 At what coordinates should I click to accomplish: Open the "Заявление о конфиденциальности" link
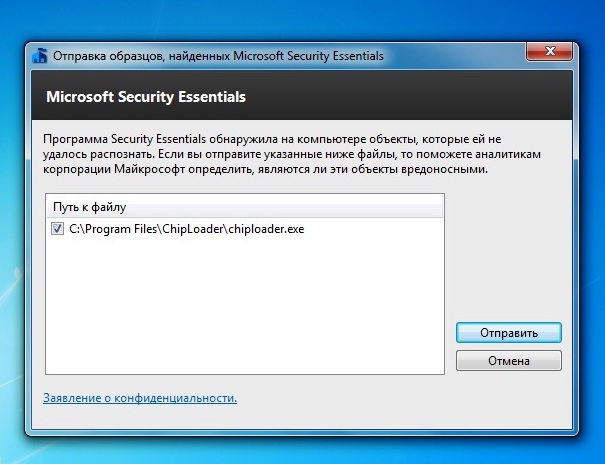tap(140, 398)
